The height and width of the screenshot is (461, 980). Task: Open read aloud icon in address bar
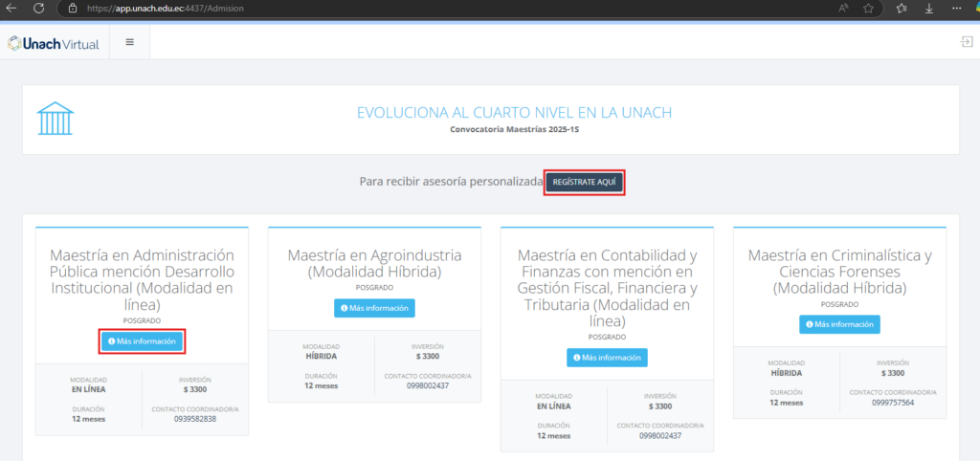pyautogui.click(x=844, y=8)
